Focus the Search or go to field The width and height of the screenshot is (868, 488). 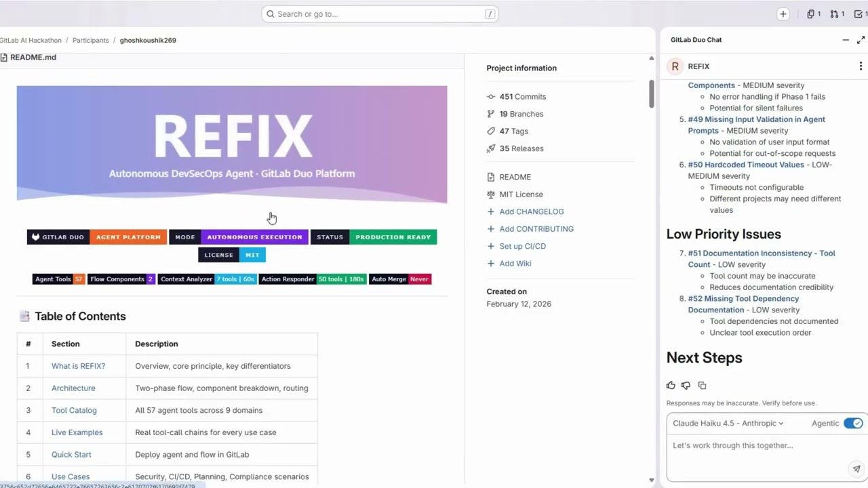click(x=380, y=14)
